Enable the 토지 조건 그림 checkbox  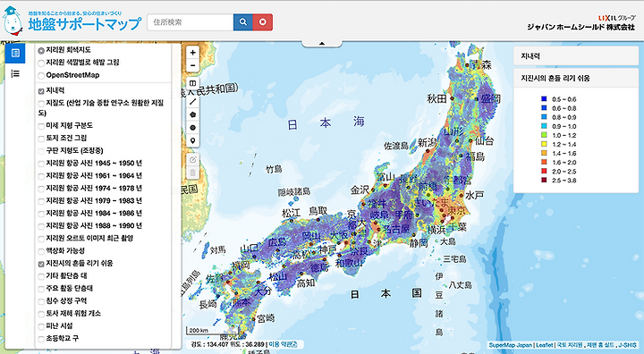click(x=41, y=139)
